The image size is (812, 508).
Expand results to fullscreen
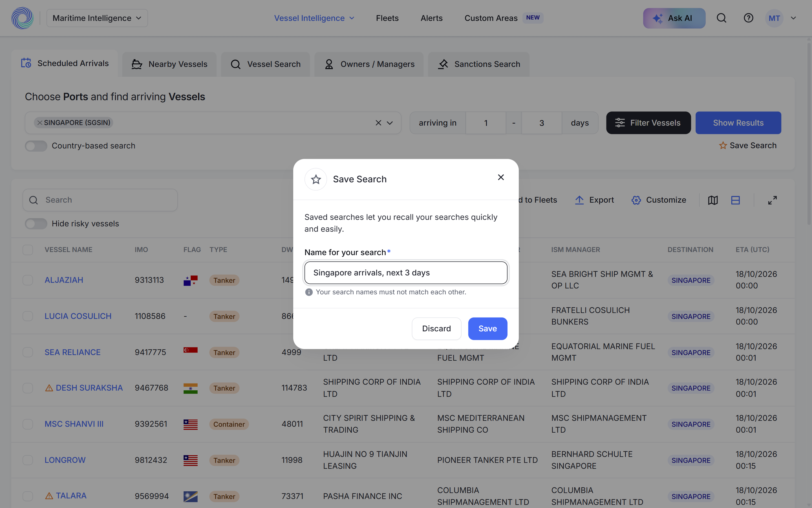[773, 200]
